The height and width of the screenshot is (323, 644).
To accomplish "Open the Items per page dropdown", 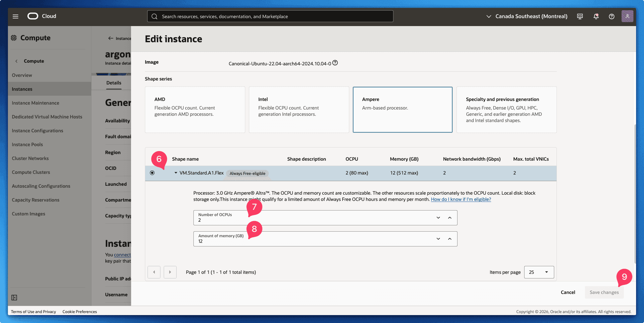I will pyautogui.click(x=539, y=272).
